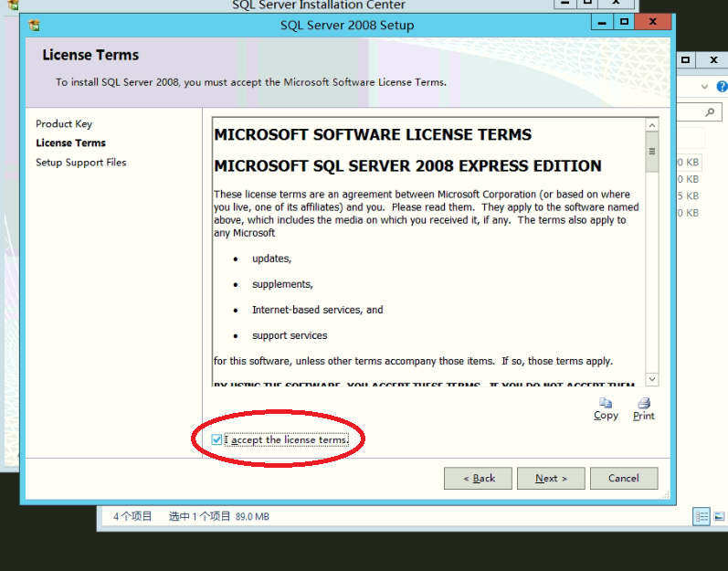Click the license text scroll up arrow

(652, 125)
